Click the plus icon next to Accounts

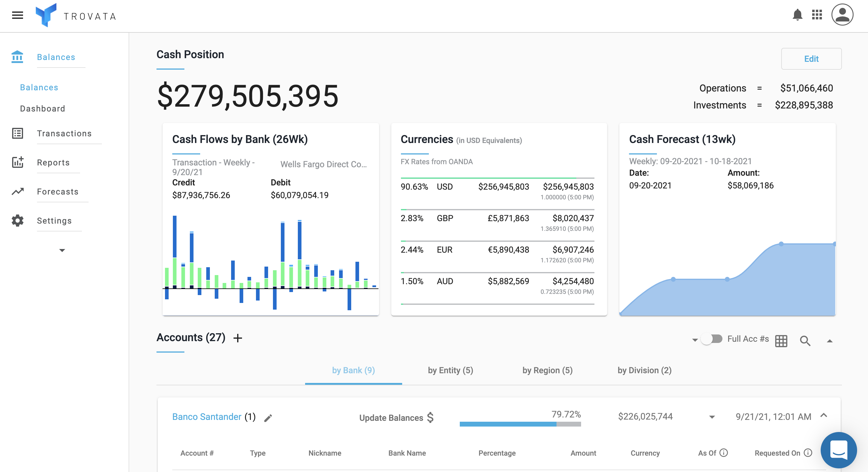click(x=238, y=338)
